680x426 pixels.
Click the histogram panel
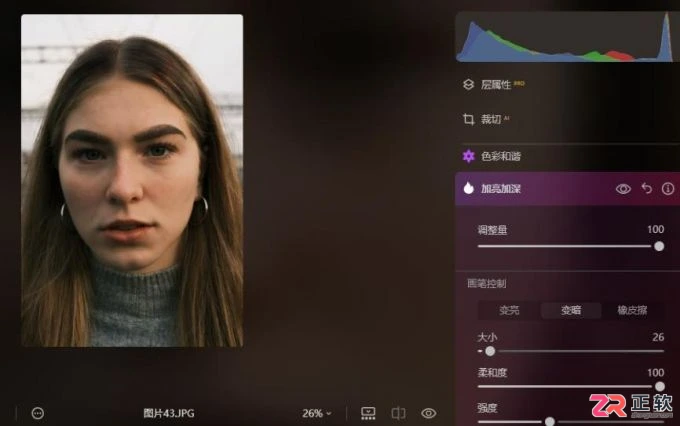566,37
